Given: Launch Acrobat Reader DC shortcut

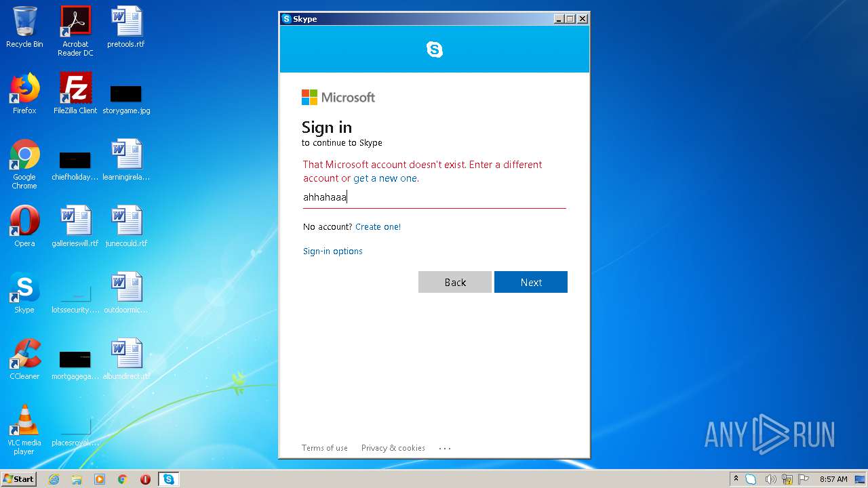Looking at the screenshot, I should coord(75,30).
